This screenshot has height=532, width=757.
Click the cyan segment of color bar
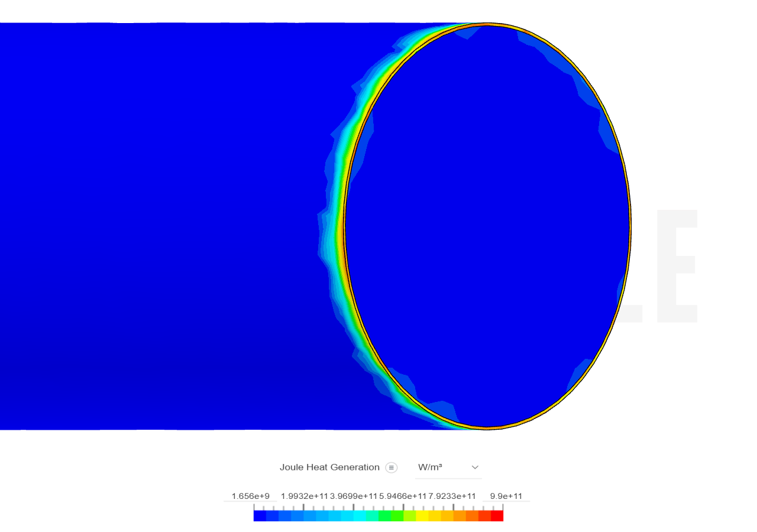[x=360, y=515]
